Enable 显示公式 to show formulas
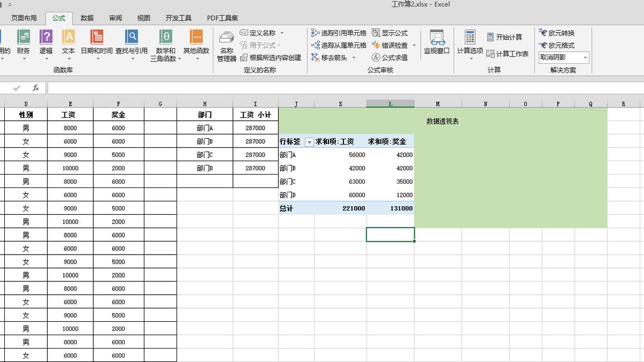 click(x=391, y=33)
